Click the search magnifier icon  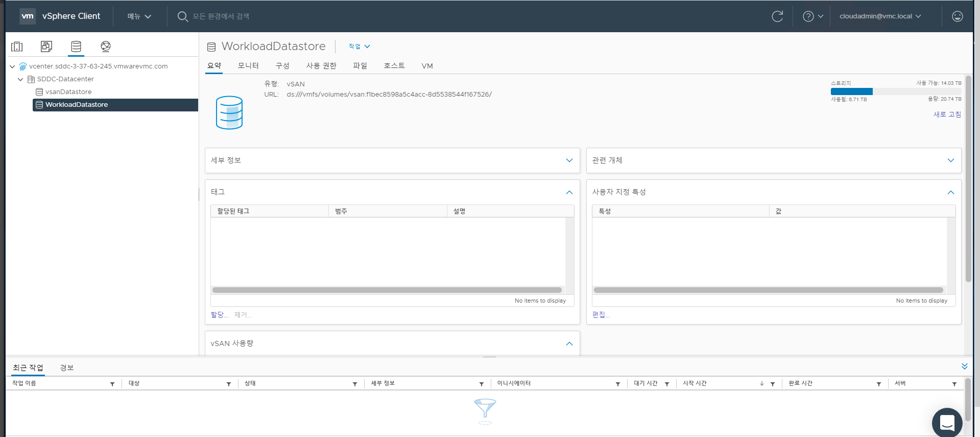182,16
